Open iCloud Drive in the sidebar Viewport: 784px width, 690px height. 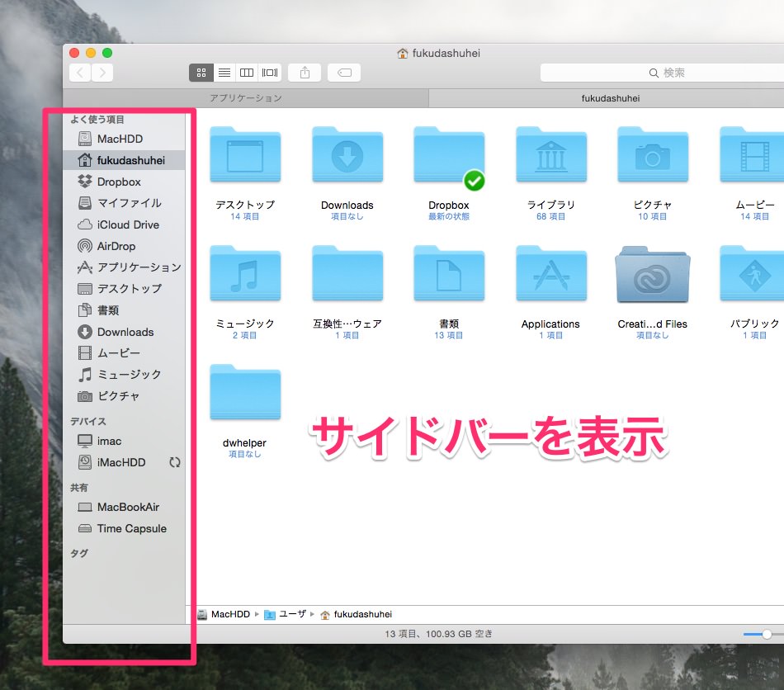pos(124,224)
